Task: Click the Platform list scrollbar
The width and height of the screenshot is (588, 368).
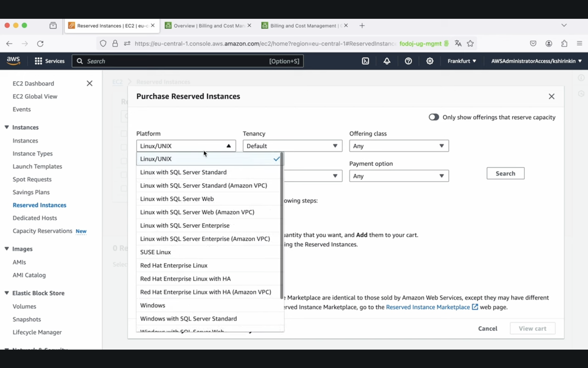Action: pyautogui.click(x=282, y=225)
